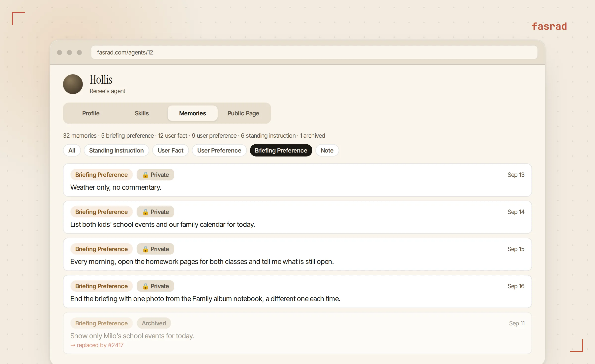Filter memories by All

(72, 150)
